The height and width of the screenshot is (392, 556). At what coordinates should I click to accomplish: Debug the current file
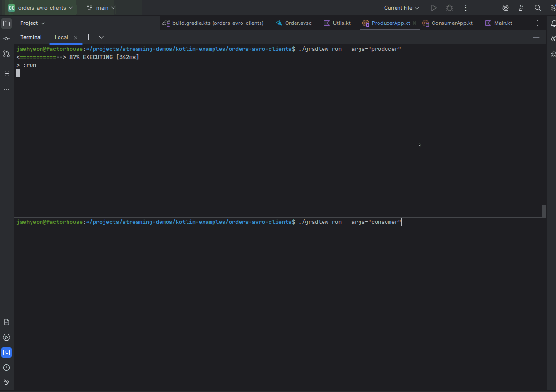point(449,8)
